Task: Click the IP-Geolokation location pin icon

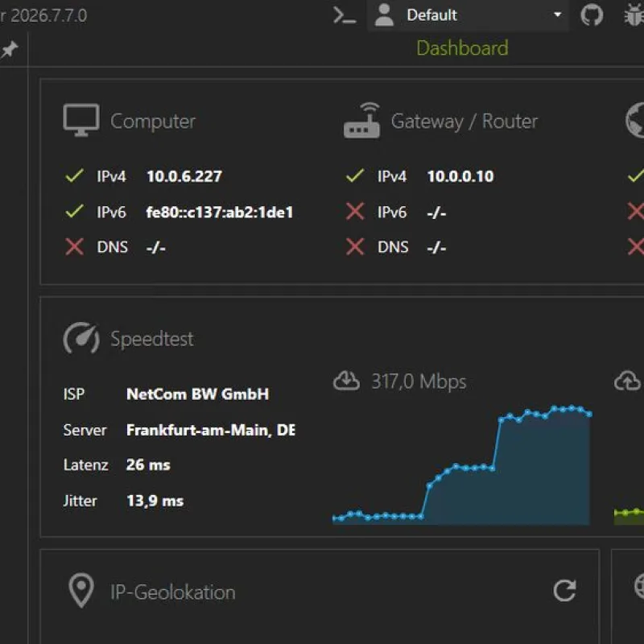Action: [x=81, y=590]
